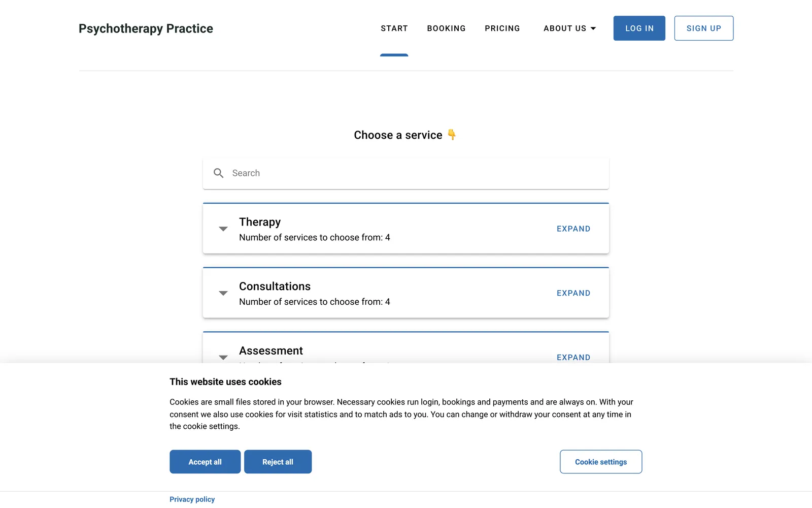
Task: Open the Privacy policy link
Action: [x=192, y=499]
